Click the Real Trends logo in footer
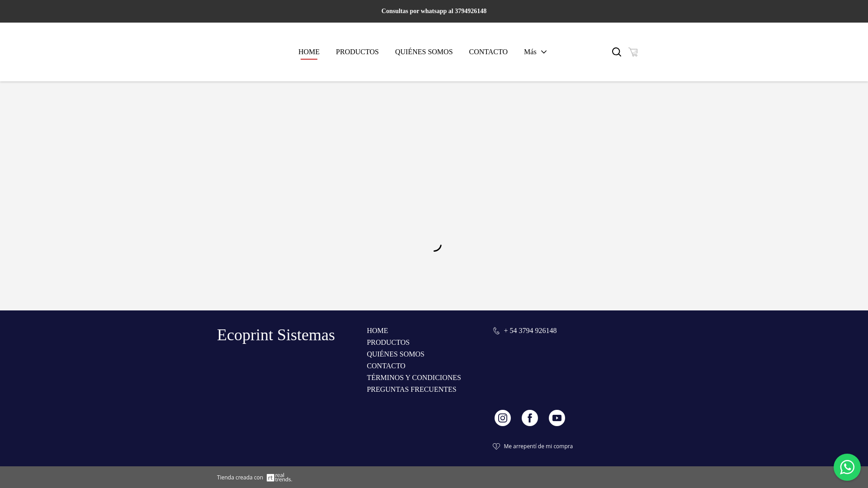Screen dimensions: 868x488 [279, 478]
